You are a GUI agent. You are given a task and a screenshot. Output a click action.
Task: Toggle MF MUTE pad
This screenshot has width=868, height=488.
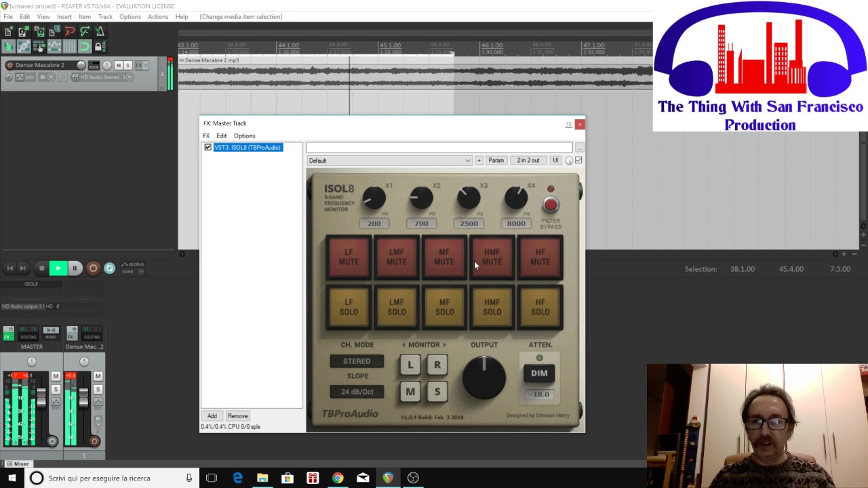click(444, 257)
